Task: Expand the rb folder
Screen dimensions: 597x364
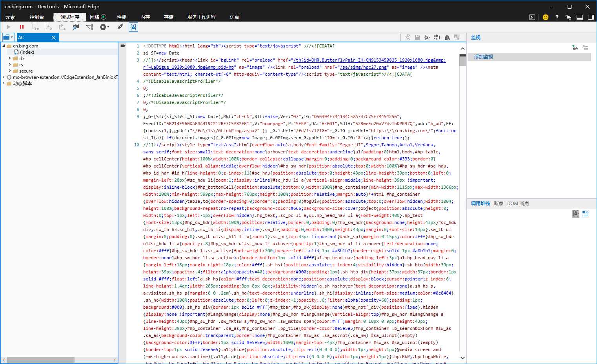Action: (x=10, y=58)
